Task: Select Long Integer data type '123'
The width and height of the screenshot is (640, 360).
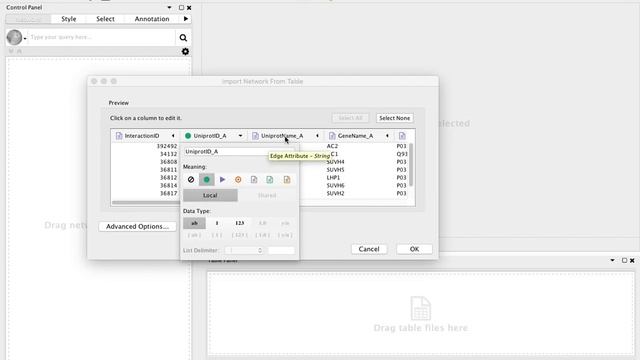Action: coord(240,223)
